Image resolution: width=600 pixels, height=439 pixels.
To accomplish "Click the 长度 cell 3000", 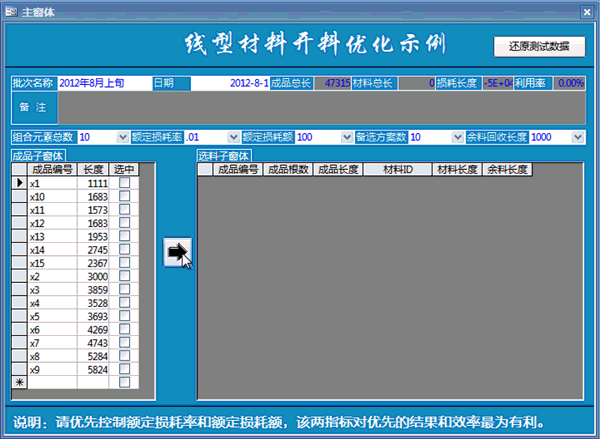I will click(x=93, y=276).
